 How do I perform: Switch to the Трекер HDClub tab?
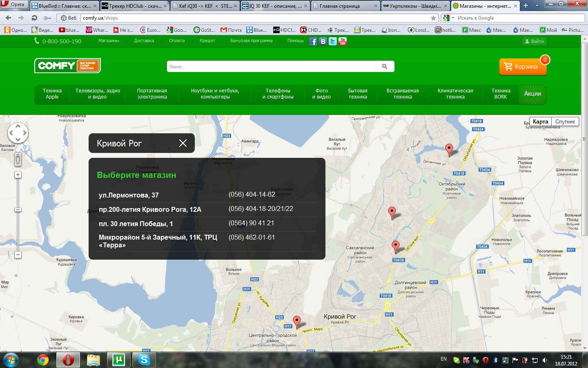pos(135,6)
